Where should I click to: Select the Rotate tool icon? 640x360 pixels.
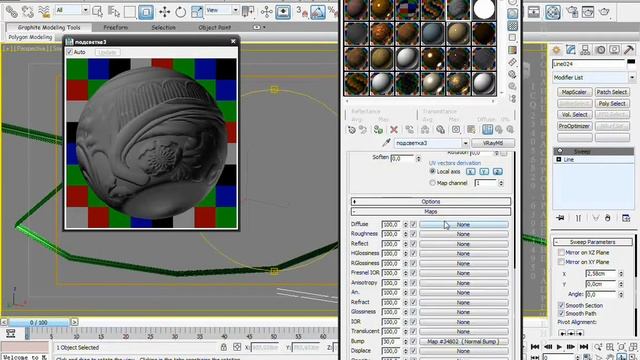point(180,12)
